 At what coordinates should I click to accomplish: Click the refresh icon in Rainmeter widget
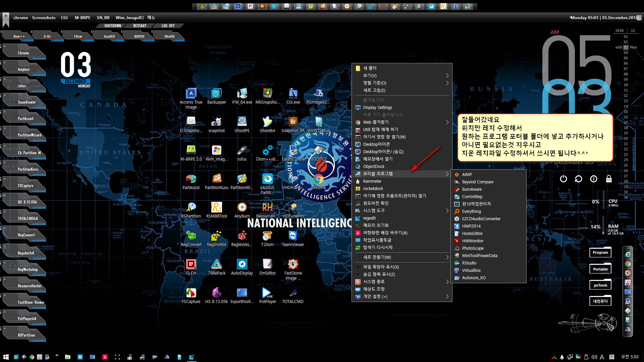[x=579, y=179]
